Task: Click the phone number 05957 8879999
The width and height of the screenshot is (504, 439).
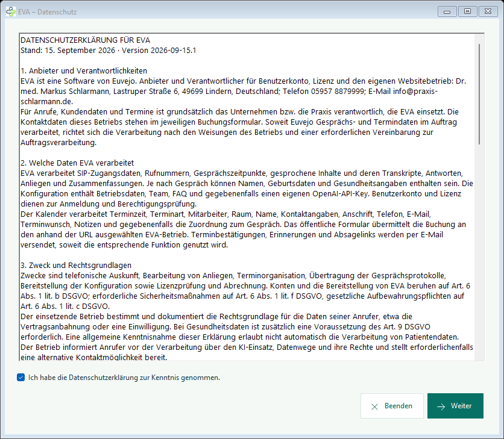Action: [337, 91]
